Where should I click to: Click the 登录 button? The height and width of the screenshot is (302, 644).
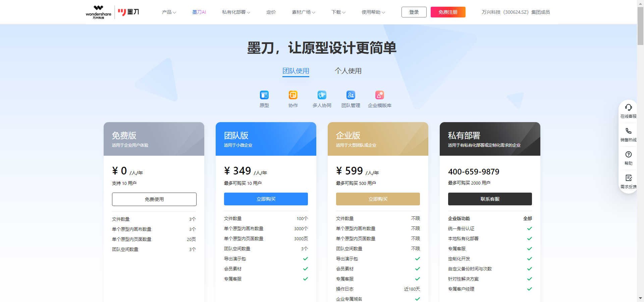coord(414,12)
